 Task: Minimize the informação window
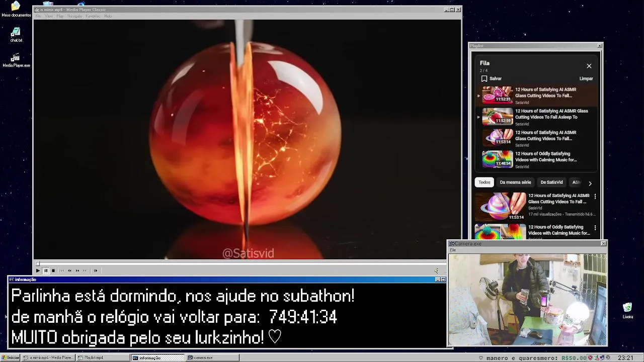click(437, 280)
